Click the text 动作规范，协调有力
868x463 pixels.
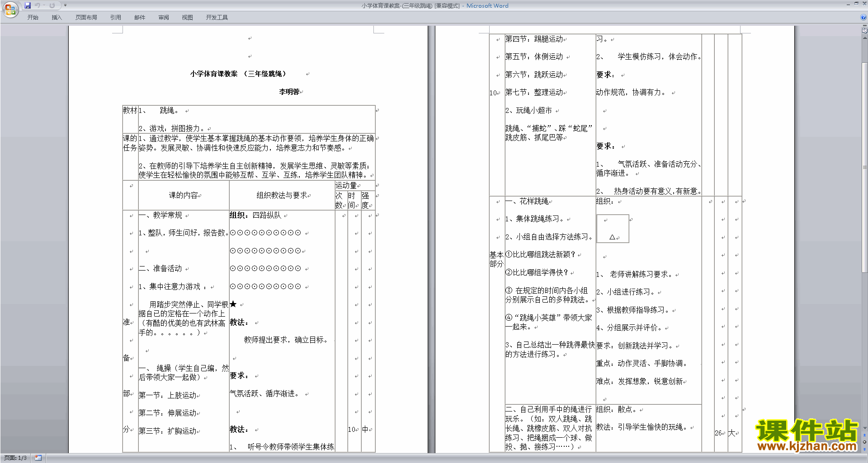[x=631, y=92]
